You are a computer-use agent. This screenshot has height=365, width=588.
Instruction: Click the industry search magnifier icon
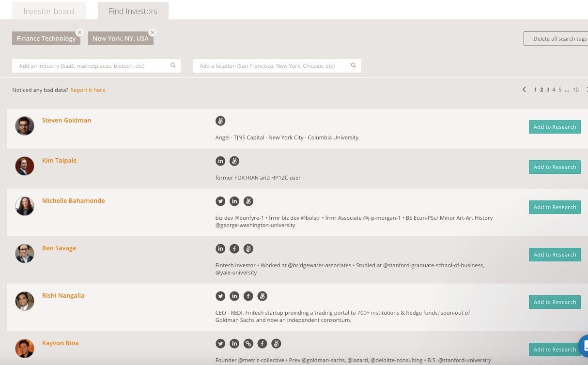tap(173, 65)
